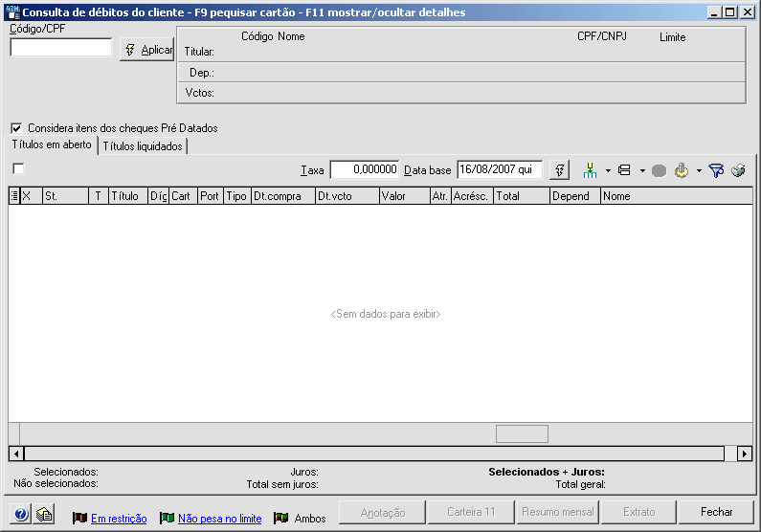761x532 pixels.
Task: Click the Total sem juros label
Action: pos(282,484)
